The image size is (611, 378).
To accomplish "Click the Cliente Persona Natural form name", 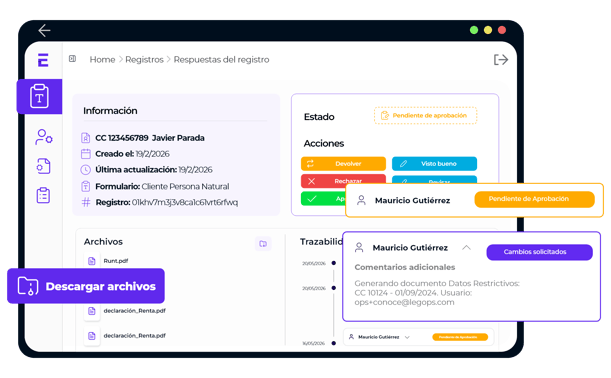I will pyautogui.click(x=185, y=186).
